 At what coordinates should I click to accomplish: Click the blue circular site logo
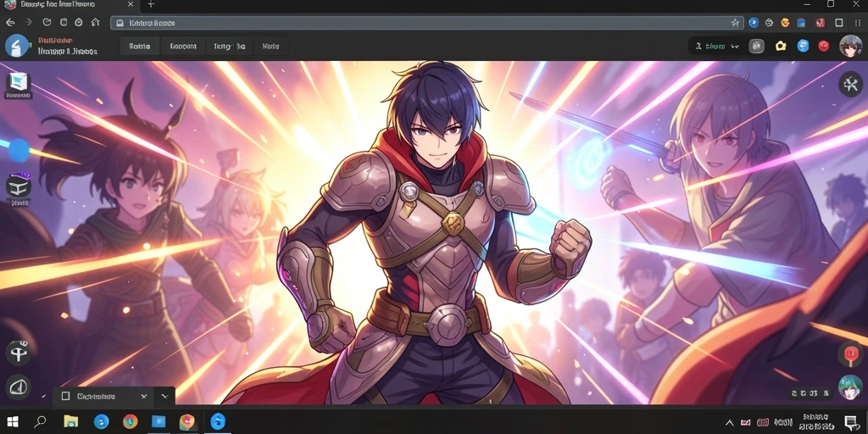(17, 46)
